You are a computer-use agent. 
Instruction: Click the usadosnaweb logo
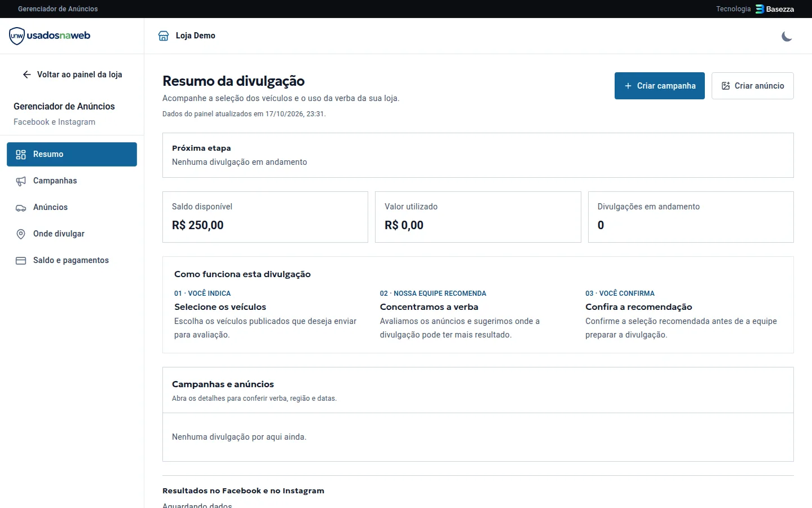50,36
